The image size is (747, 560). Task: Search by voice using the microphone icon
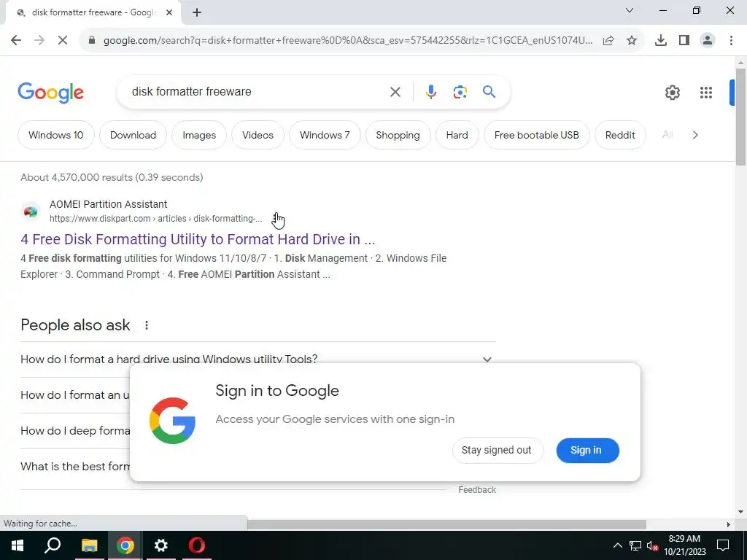[430, 91]
